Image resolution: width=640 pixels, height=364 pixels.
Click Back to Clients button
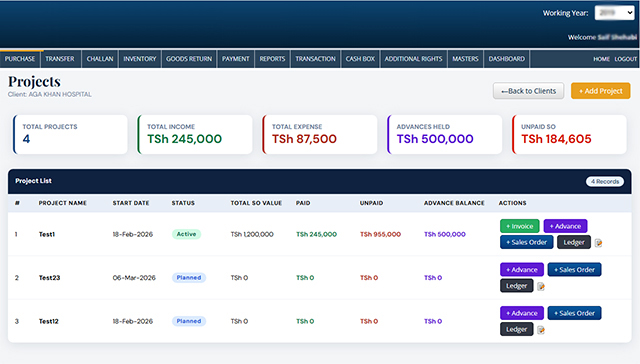pyautogui.click(x=529, y=91)
